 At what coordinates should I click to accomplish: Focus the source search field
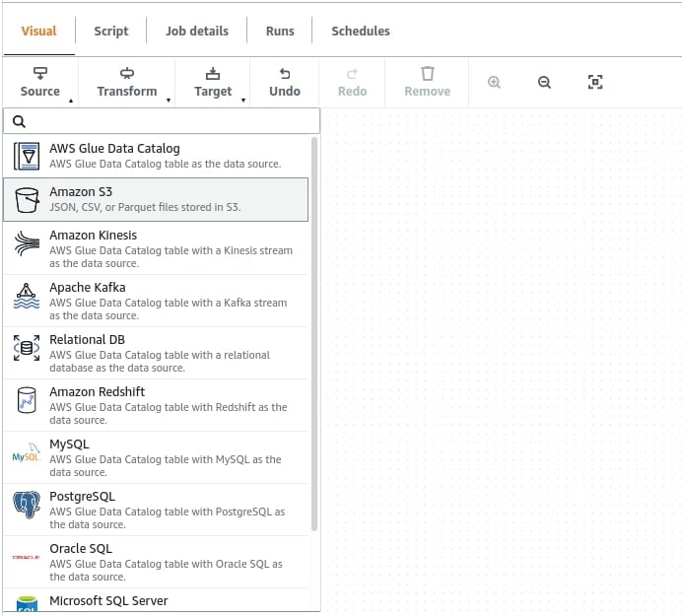(162, 121)
